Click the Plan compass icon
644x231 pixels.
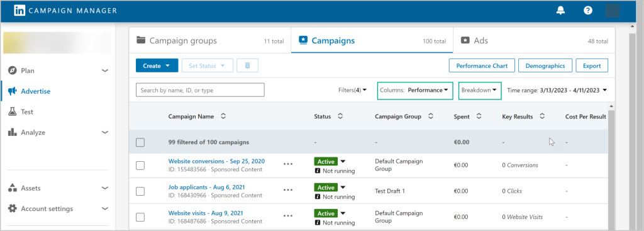click(13, 70)
